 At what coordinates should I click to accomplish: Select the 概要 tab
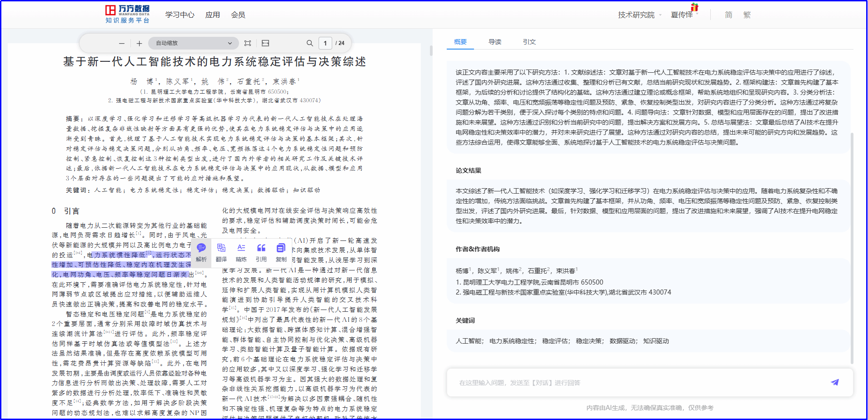click(x=460, y=42)
